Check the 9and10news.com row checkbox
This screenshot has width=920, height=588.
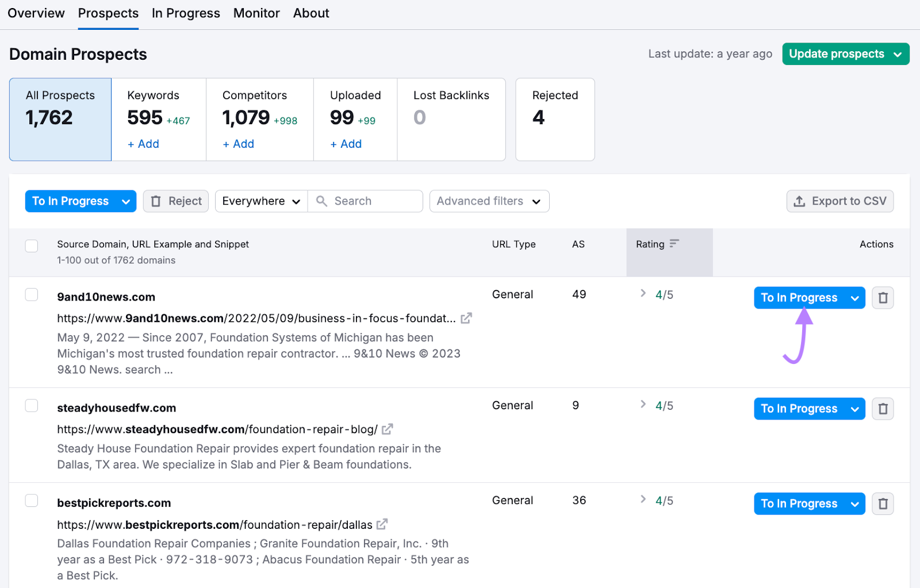click(32, 294)
